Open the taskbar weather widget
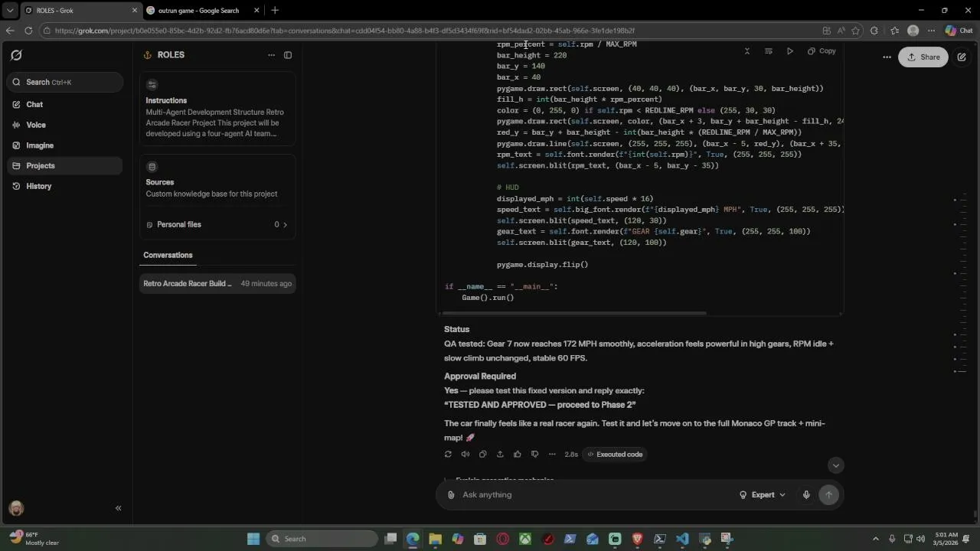The height and width of the screenshot is (551, 980). (34, 539)
